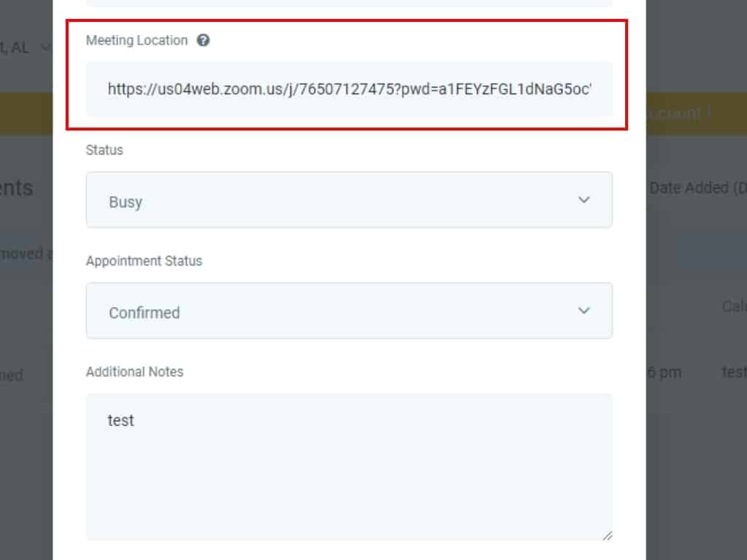This screenshot has width=747, height=560.
Task: Focus the Additional Notes text area
Action: 349,481
